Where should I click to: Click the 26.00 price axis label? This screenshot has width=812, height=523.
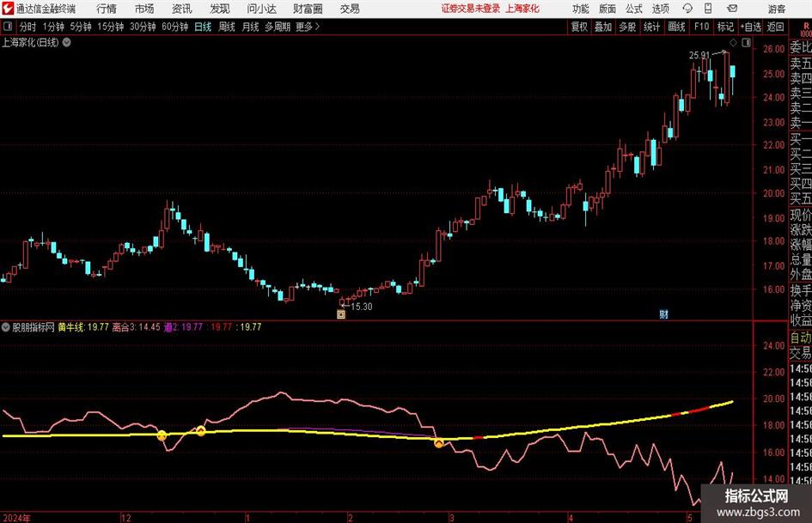click(x=773, y=49)
